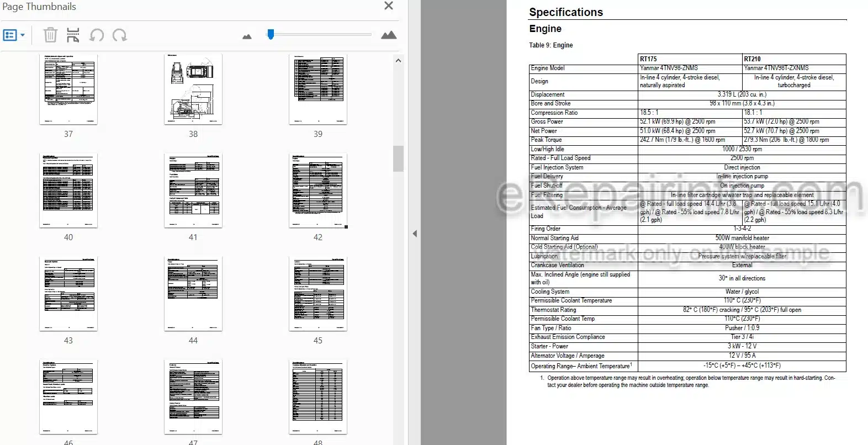This screenshot has height=445, width=868.
Task: Click the 'Compression Ratio' row label
Action: click(x=554, y=113)
